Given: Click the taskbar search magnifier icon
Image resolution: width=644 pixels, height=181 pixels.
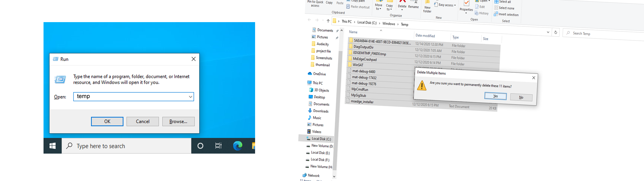Looking at the screenshot, I should click(69, 146).
